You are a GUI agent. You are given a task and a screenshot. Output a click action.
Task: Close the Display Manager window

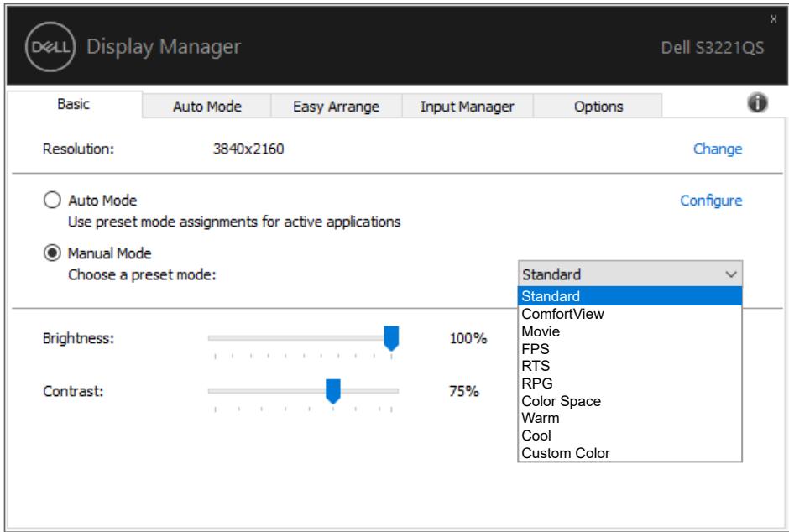click(773, 19)
